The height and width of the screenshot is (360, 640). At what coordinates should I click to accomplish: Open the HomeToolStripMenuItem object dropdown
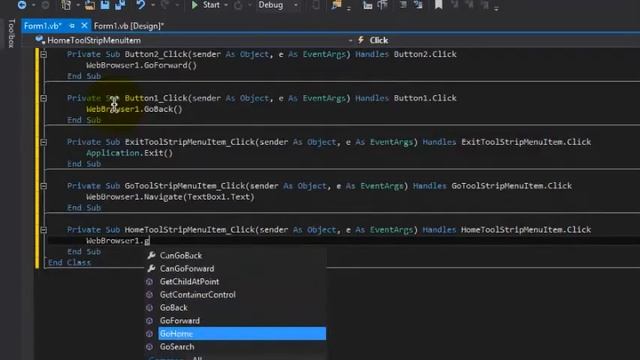click(350, 40)
